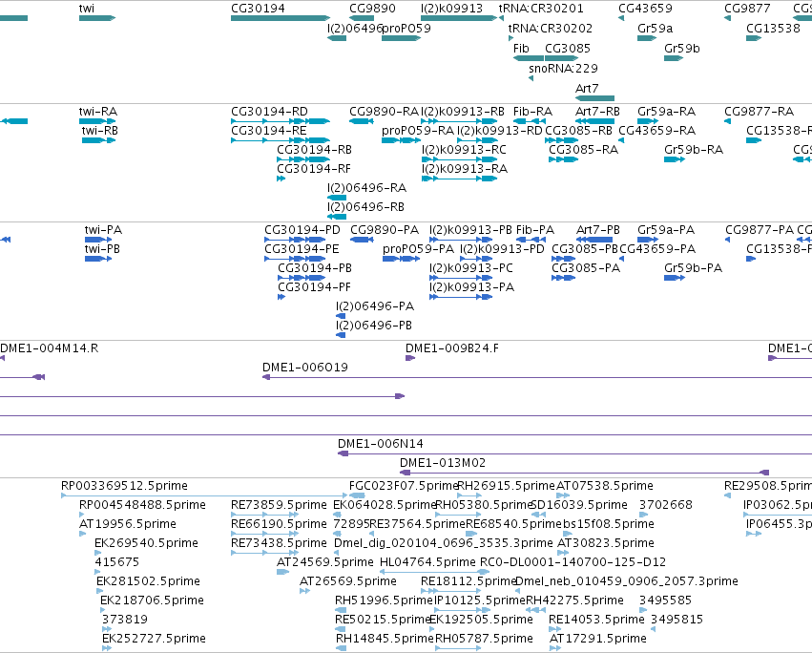Image resolution: width=812 pixels, height=653 pixels.
Task: Select the l(2)k09913-RA transcript
Action: click(459, 179)
